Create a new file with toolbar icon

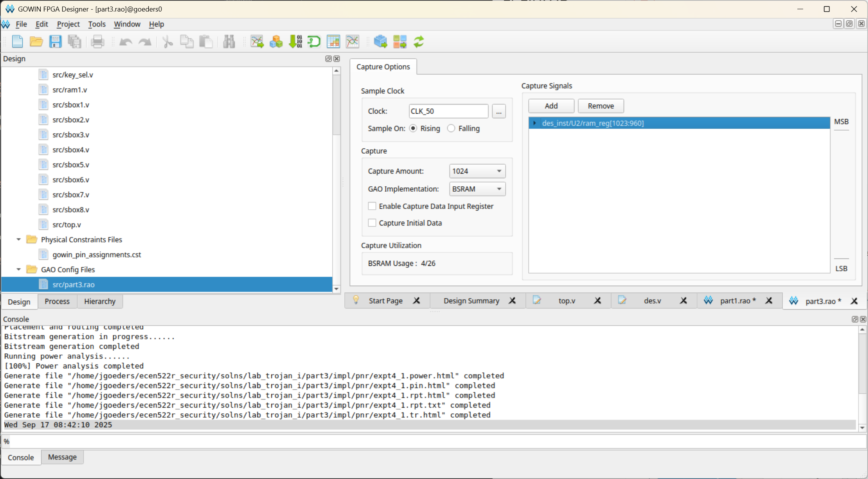tap(17, 41)
